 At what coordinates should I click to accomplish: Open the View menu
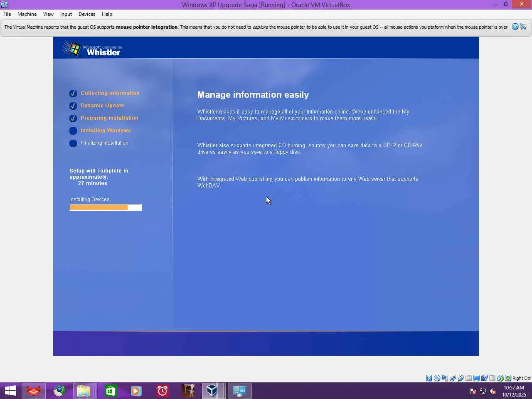tap(48, 14)
